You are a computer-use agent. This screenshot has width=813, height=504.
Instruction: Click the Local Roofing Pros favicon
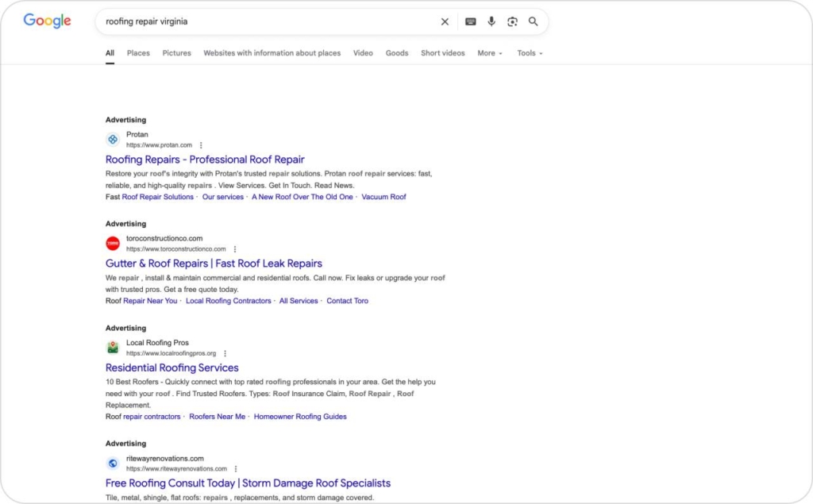coord(113,348)
